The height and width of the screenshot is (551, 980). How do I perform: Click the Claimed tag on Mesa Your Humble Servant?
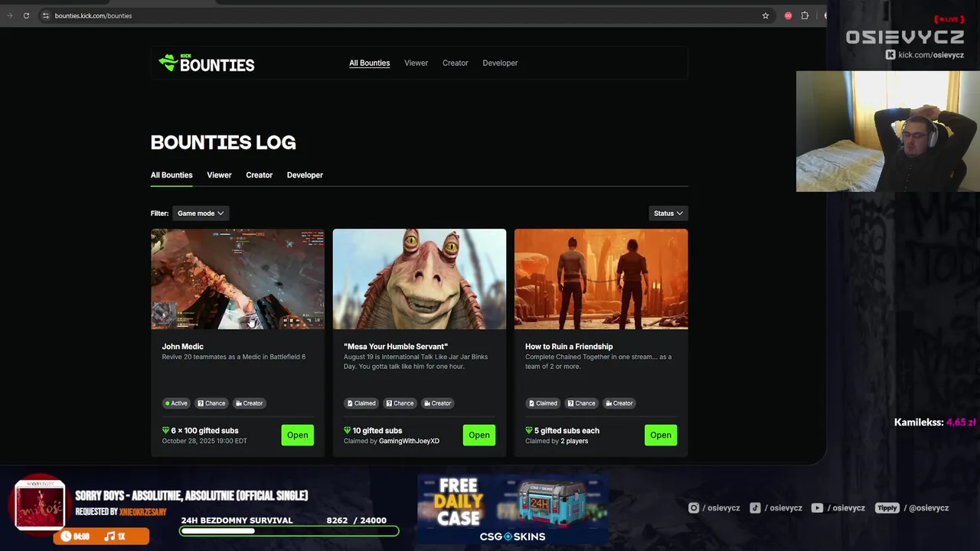(361, 403)
